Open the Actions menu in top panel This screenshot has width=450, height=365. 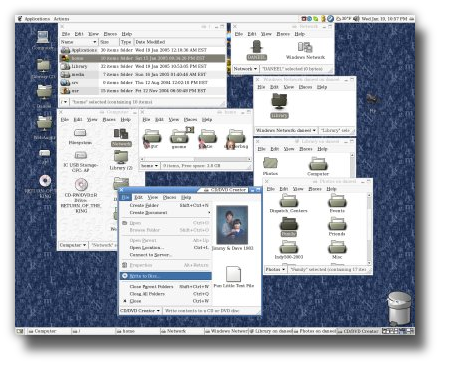tap(61, 19)
